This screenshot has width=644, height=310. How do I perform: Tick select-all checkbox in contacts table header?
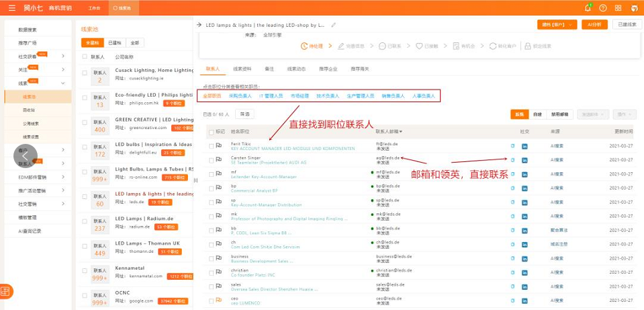[211, 132]
